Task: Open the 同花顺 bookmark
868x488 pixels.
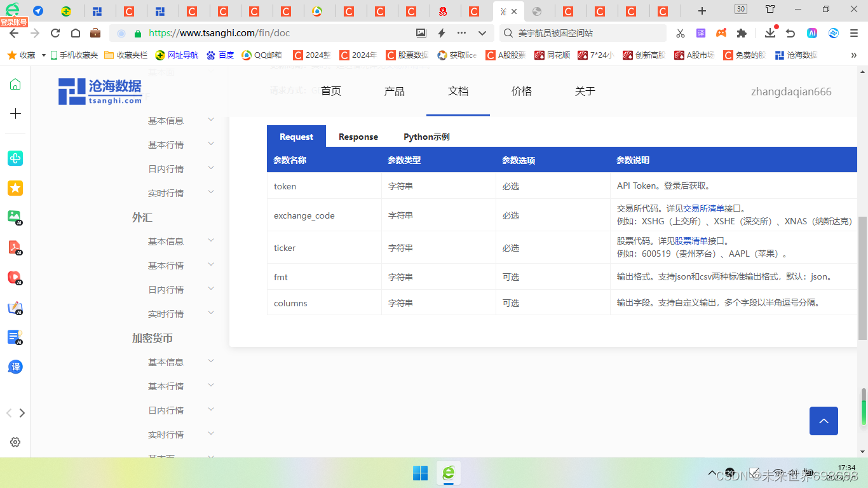Action: pyautogui.click(x=552, y=55)
